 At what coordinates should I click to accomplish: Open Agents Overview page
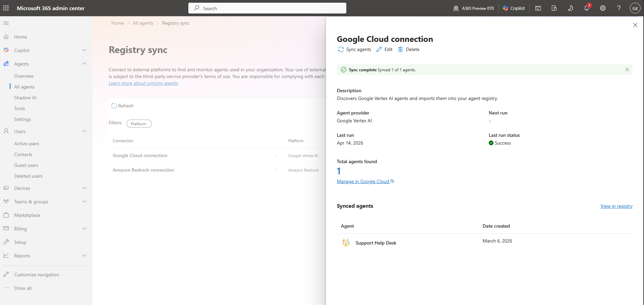[24, 76]
